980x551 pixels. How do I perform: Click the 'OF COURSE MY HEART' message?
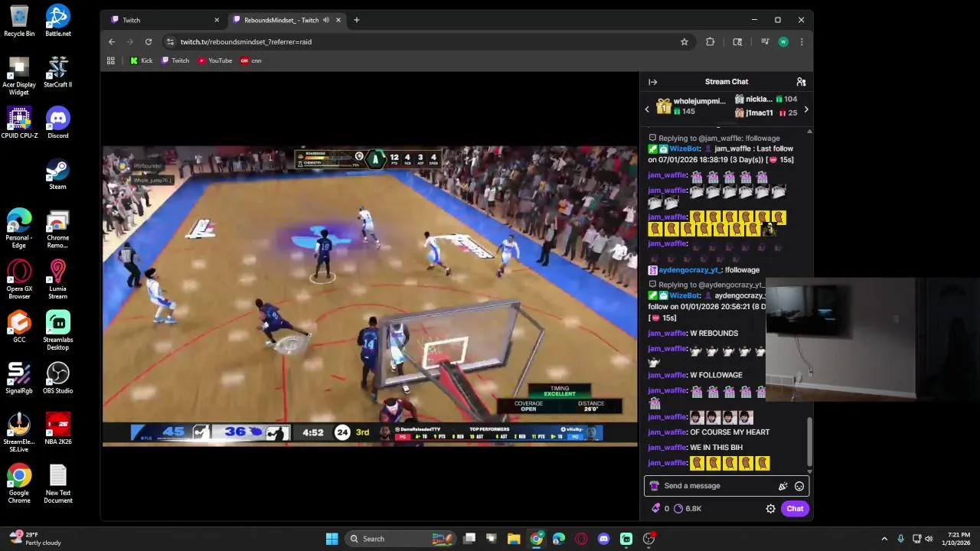pyautogui.click(x=730, y=432)
